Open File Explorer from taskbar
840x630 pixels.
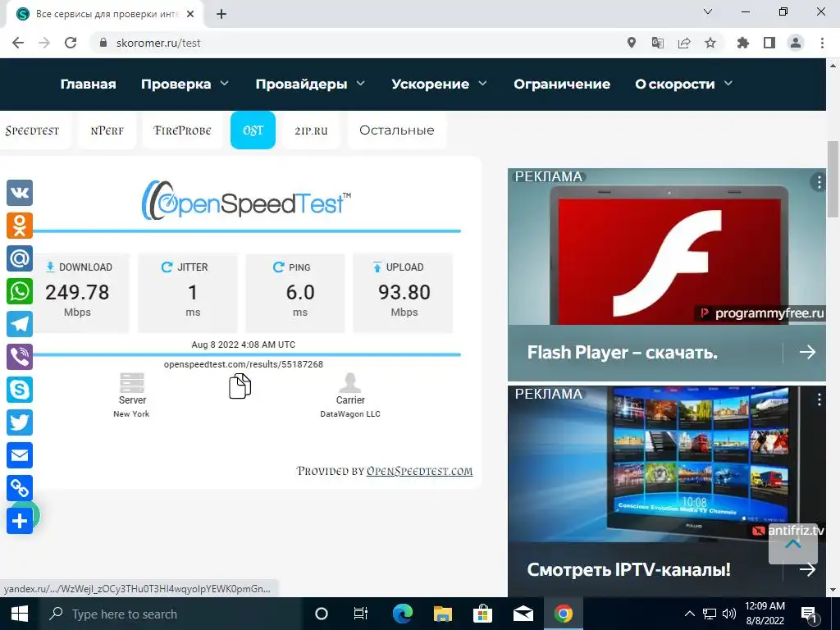click(442, 614)
